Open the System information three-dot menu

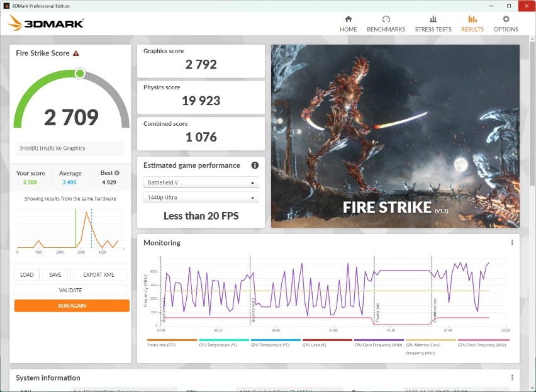click(x=512, y=378)
